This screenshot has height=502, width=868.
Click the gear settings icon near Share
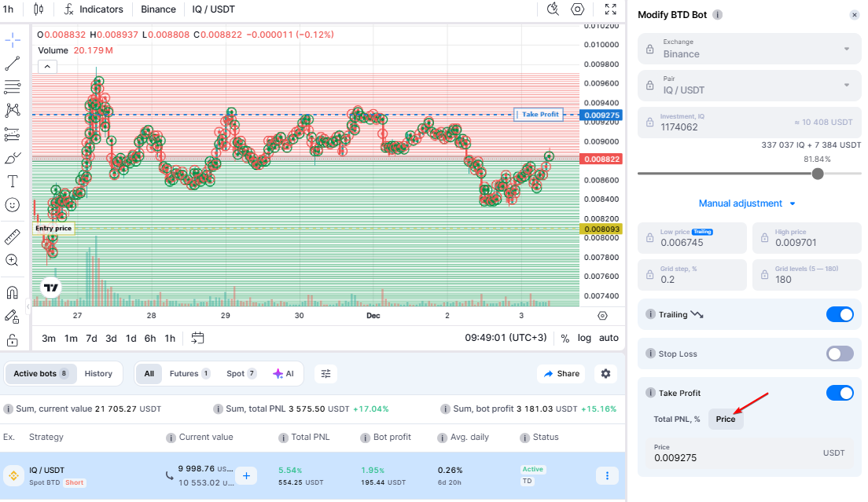pos(605,374)
